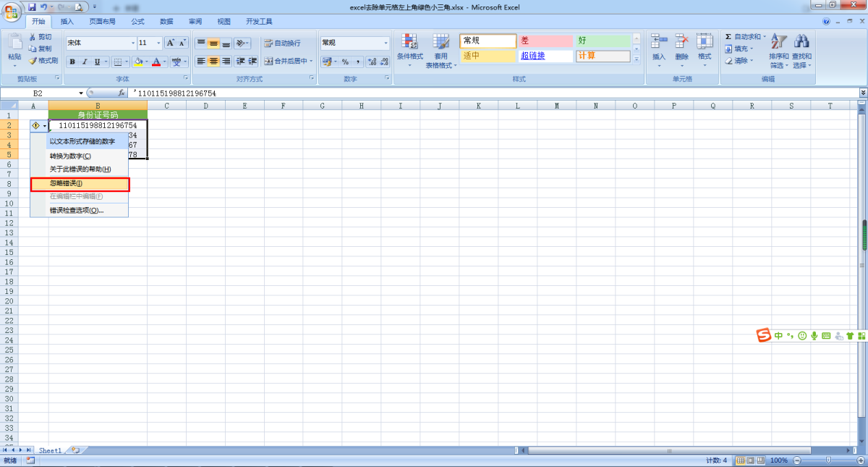Choose Convert to Number (转换为数字)
Screen dimensions: 868x467
pyautogui.click(x=70, y=156)
